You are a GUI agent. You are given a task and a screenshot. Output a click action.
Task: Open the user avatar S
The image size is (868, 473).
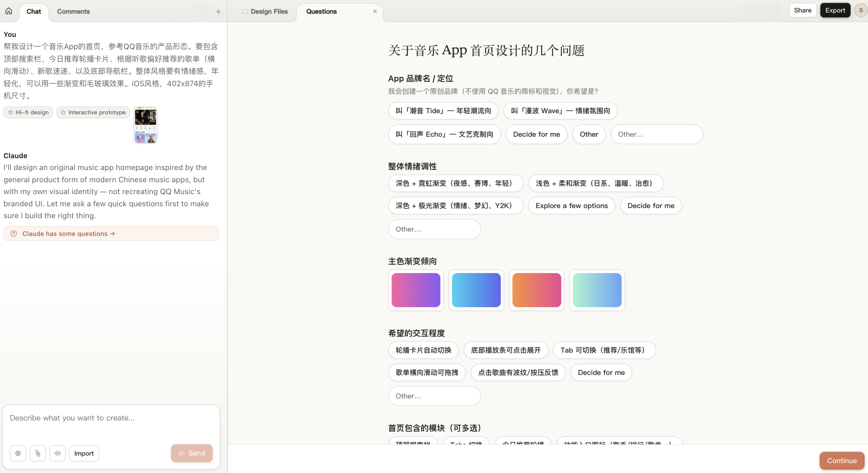tap(861, 11)
